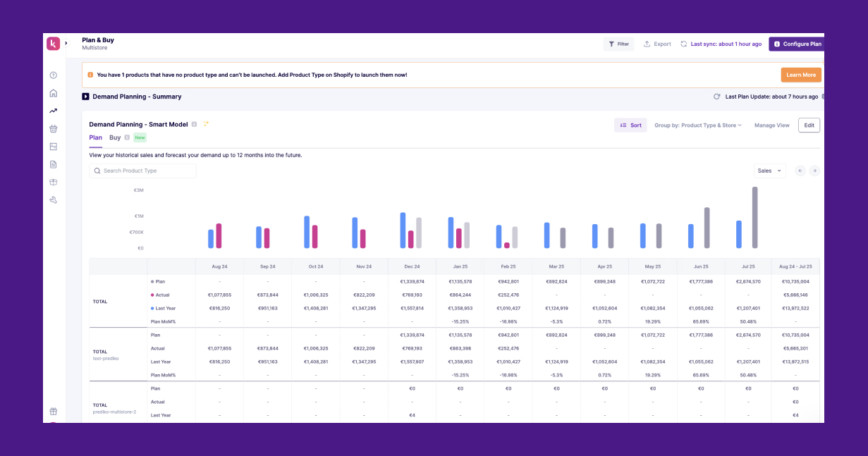Expand the Demand Planning - Summary section
Viewport: 868px width, 456px height.
(85, 97)
